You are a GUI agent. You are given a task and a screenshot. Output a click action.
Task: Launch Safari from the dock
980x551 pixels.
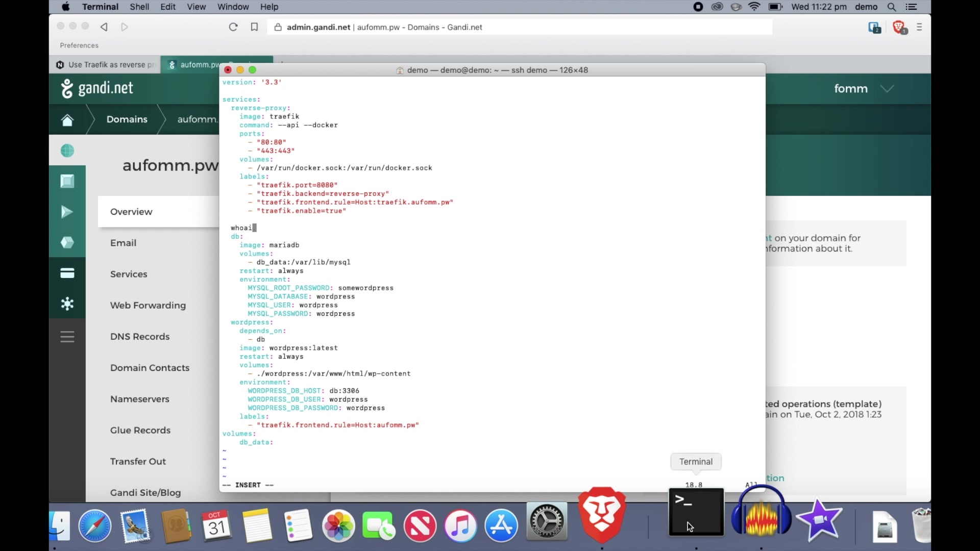click(x=95, y=525)
